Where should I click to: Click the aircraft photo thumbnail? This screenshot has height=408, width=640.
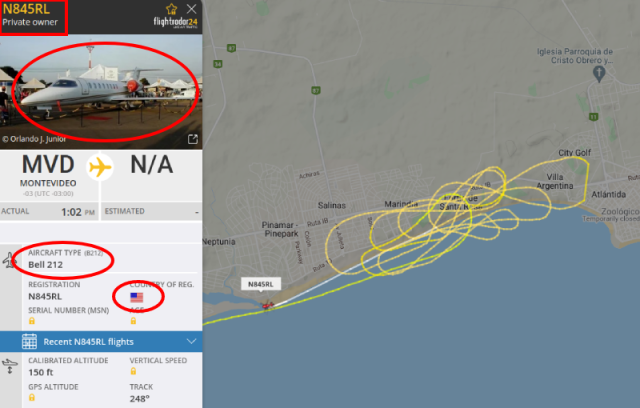[101, 92]
